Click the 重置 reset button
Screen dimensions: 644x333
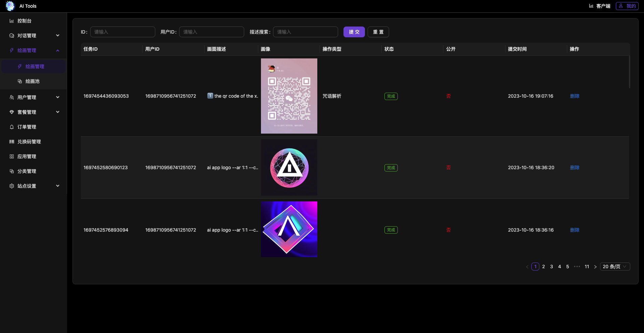click(378, 32)
